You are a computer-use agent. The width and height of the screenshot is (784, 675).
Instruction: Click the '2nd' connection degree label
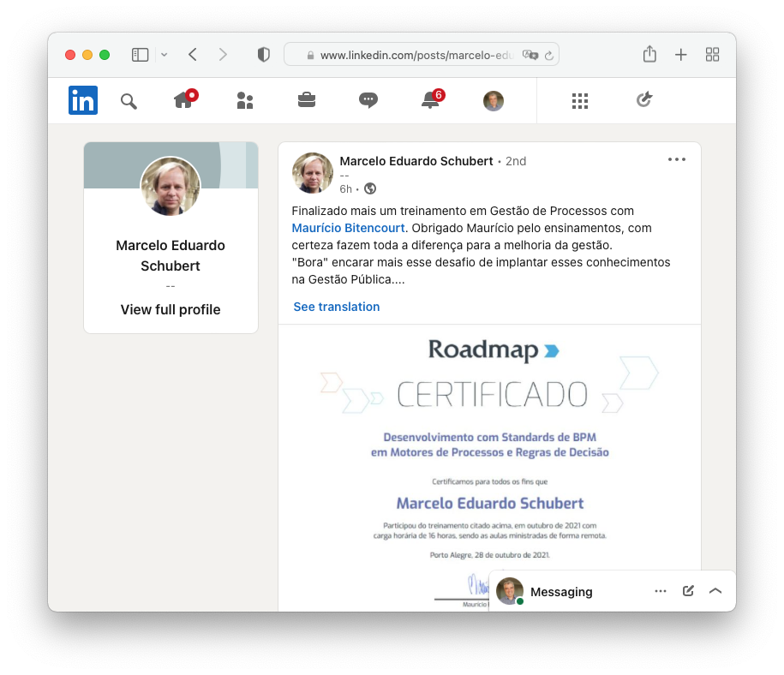click(516, 161)
